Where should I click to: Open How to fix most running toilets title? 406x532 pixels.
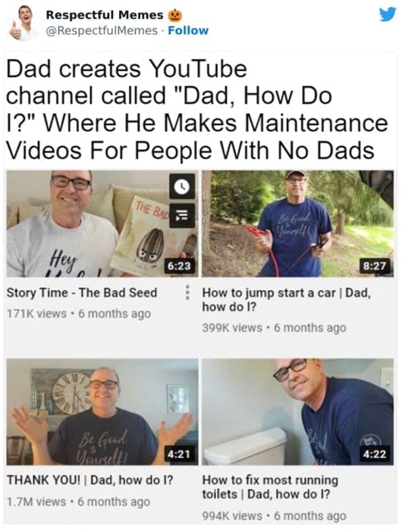coord(270,487)
